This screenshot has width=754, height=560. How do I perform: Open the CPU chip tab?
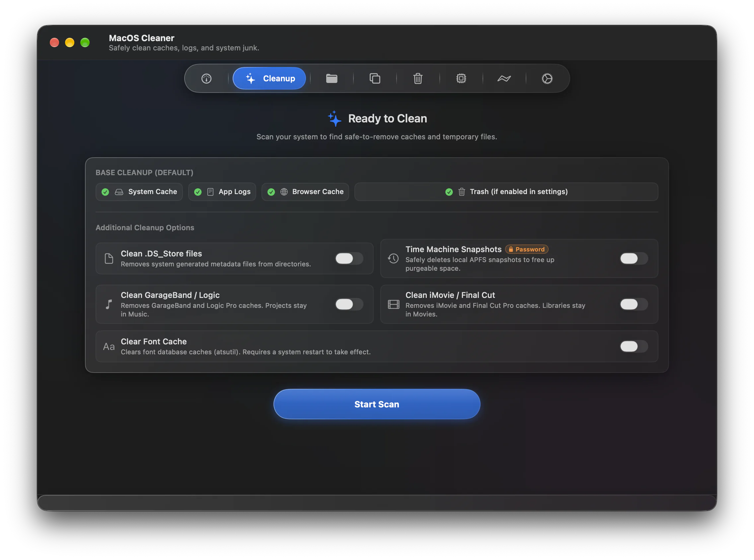click(461, 79)
